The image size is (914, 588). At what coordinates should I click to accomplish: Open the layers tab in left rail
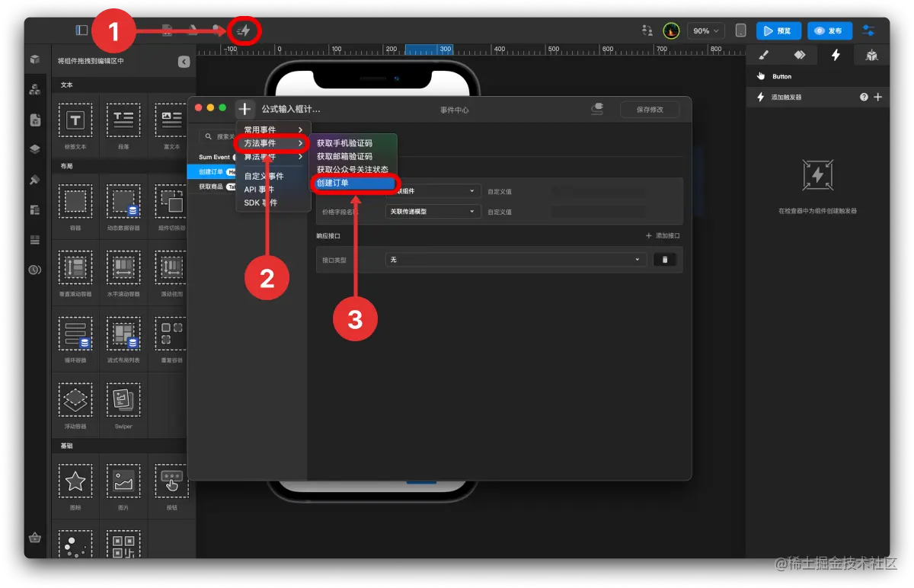35,149
